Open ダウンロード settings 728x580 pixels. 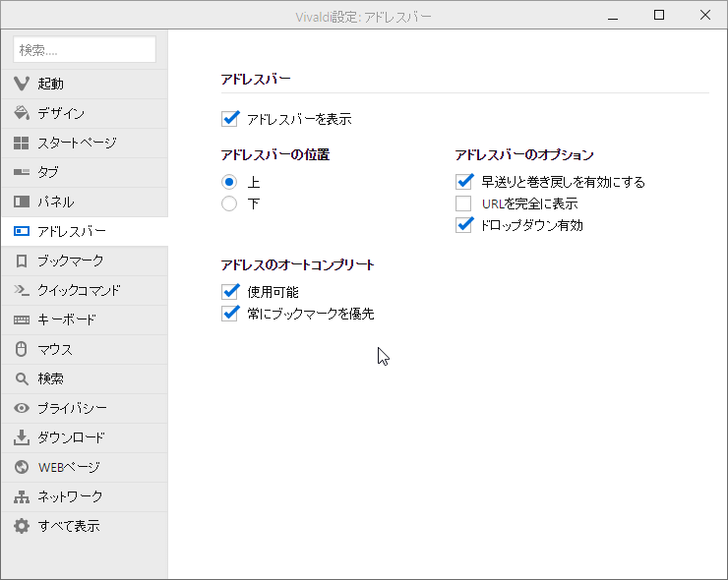85,437
